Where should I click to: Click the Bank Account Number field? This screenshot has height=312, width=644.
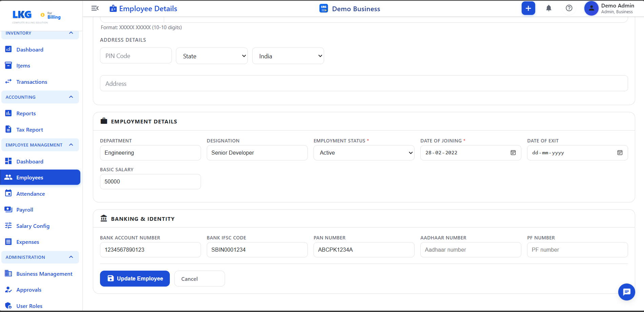pyautogui.click(x=150, y=250)
